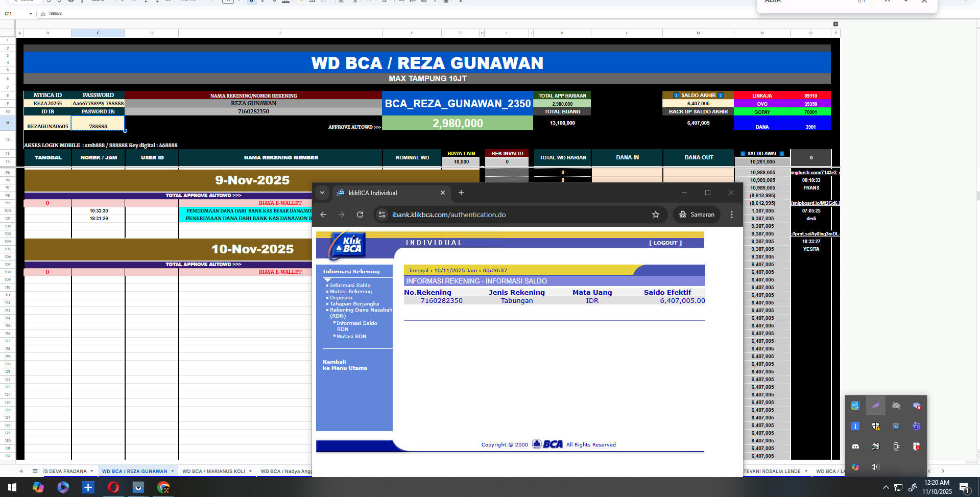980x497 pixels.
Task: Open the Mutasi RDN link
Action: coord(351,337)
